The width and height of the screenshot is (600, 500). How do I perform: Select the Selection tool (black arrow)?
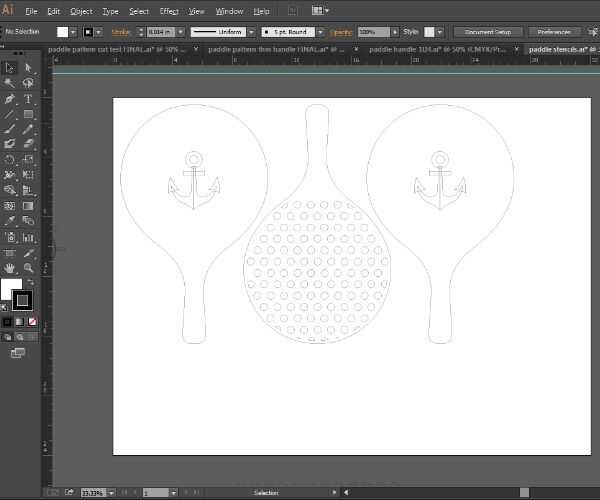9,67
